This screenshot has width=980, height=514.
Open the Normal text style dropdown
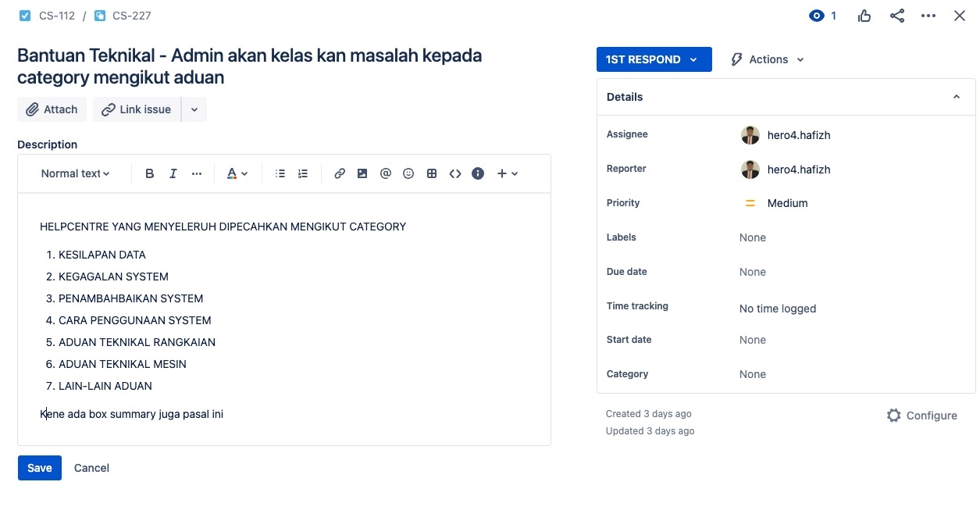click(x=75, y=173)
